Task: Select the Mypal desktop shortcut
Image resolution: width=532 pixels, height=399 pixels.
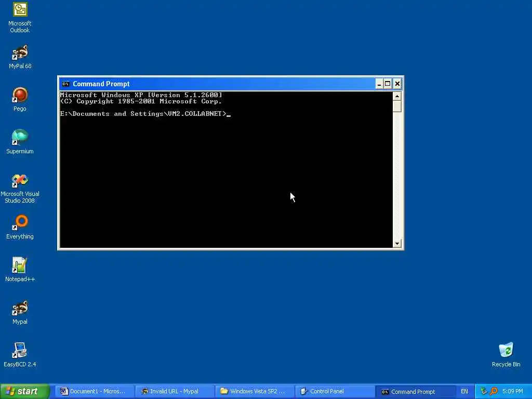Action: (x=20, y=312)
